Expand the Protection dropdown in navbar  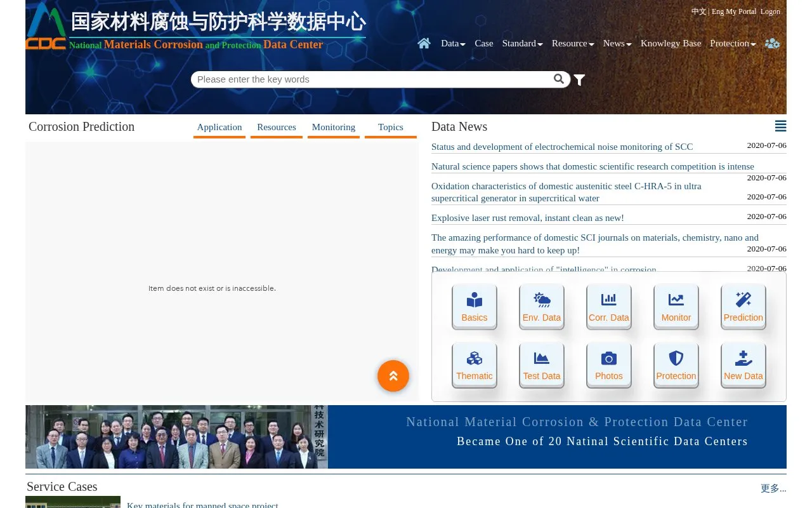coord(733,43)
